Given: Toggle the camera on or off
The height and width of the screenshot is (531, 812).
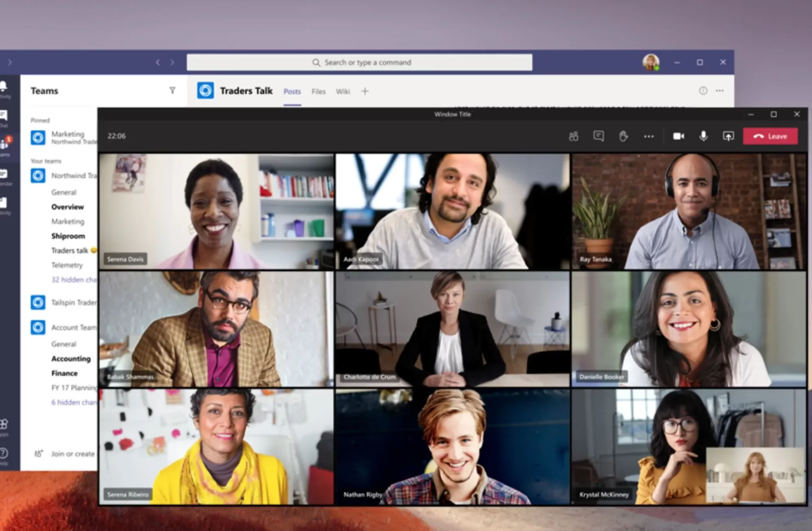Looking at the screenshot, I should tap(678, 136).
